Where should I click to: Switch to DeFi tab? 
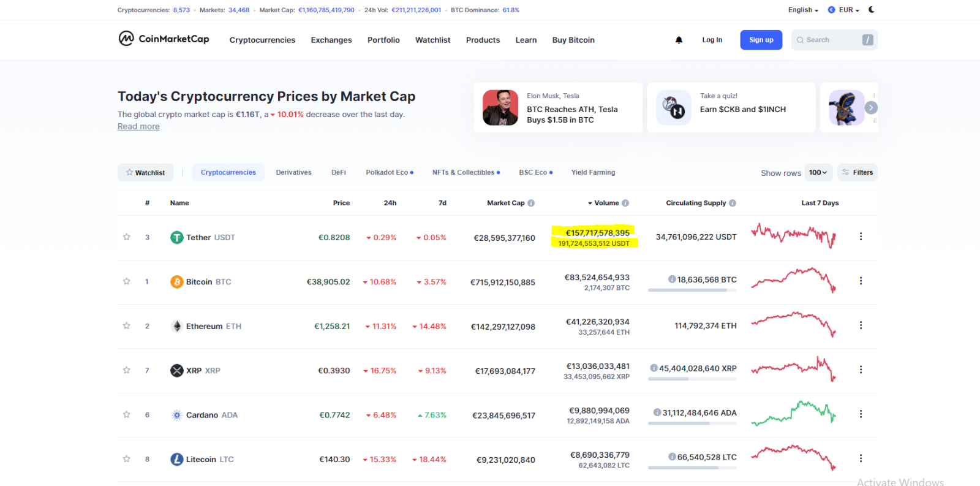pyautogui.click(x=339, y=172)
